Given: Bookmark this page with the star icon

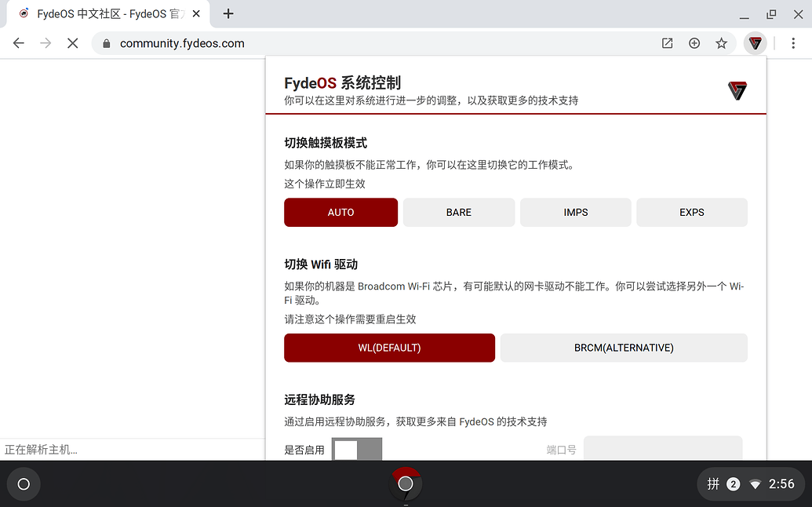Looking at the screenshot, I should pos(721,43).
